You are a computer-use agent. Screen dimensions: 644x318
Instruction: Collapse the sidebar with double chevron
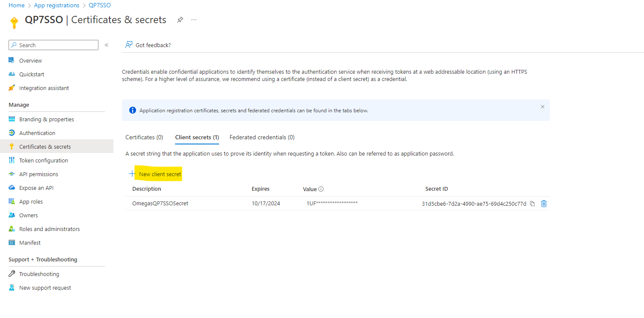(107, 45)
